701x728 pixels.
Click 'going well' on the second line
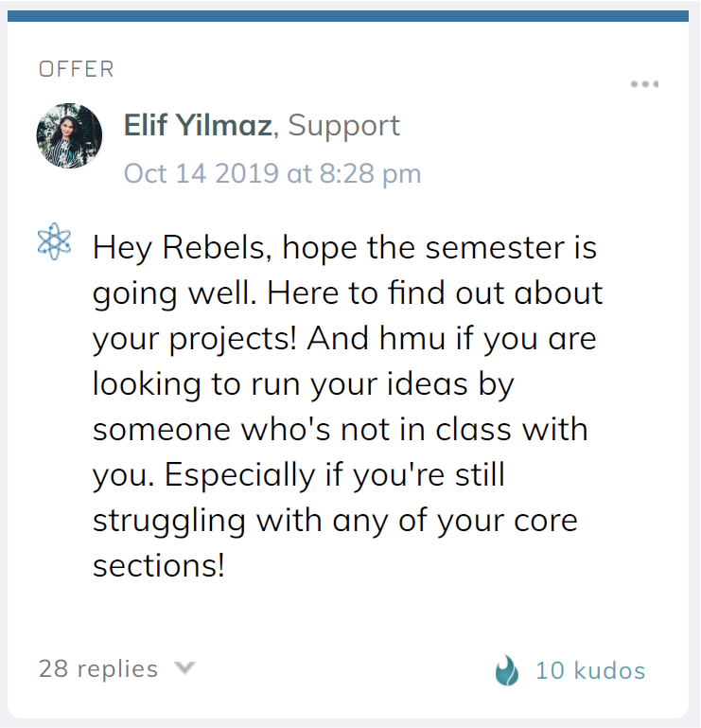(174, 293)
